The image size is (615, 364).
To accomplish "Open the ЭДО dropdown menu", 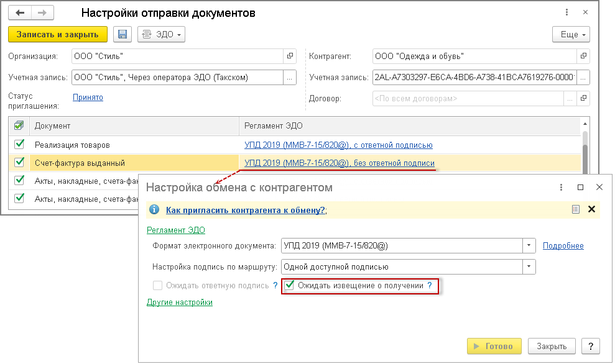I will tap(161, 35).
